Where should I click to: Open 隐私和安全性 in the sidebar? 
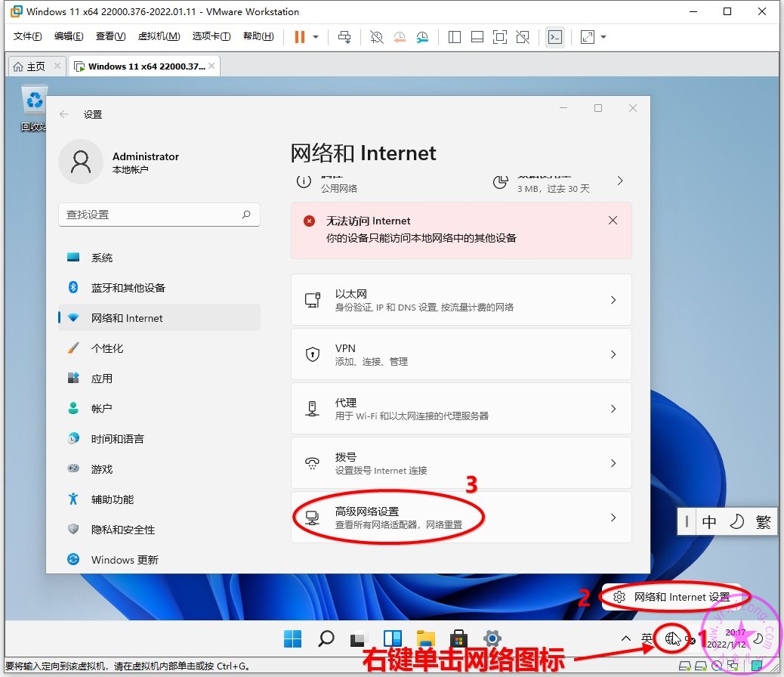(159, 530)
